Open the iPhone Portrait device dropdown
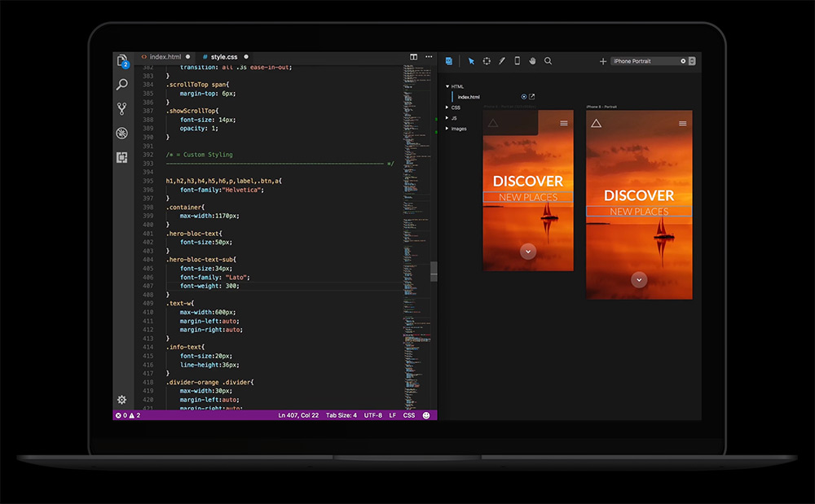815x504 pixels. click(x=691, y=61)
